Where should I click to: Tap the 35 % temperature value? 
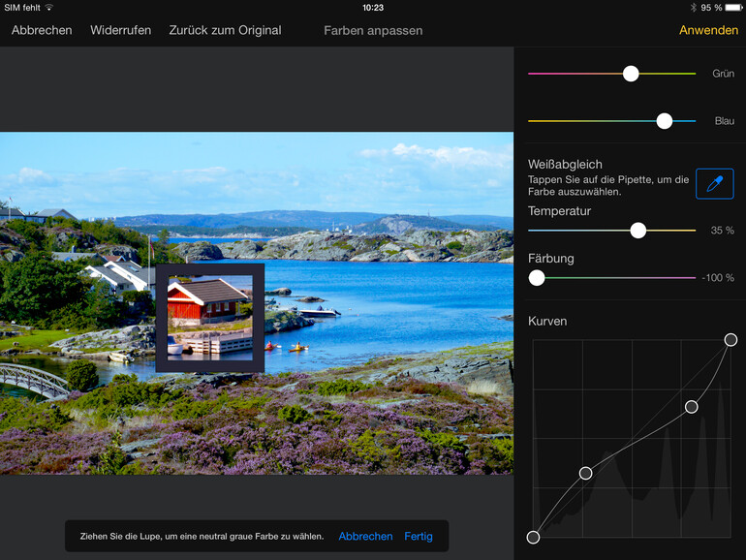coord(722,231)
